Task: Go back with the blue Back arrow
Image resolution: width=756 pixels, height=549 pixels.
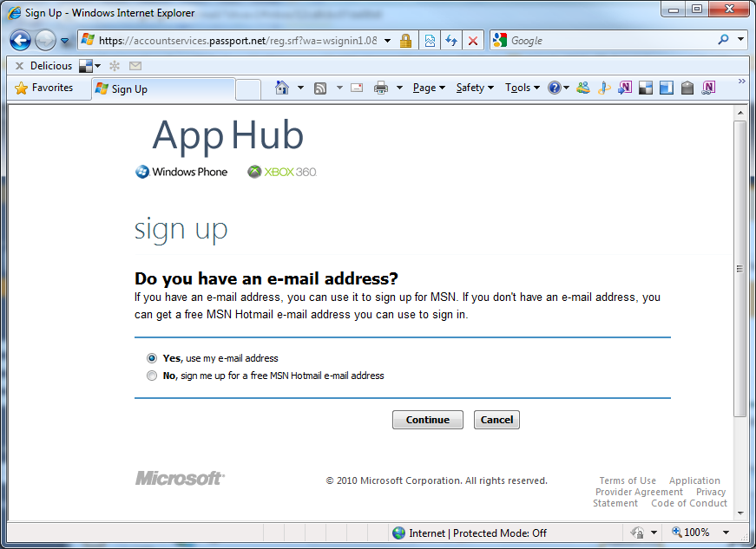Action: point(20,41)
